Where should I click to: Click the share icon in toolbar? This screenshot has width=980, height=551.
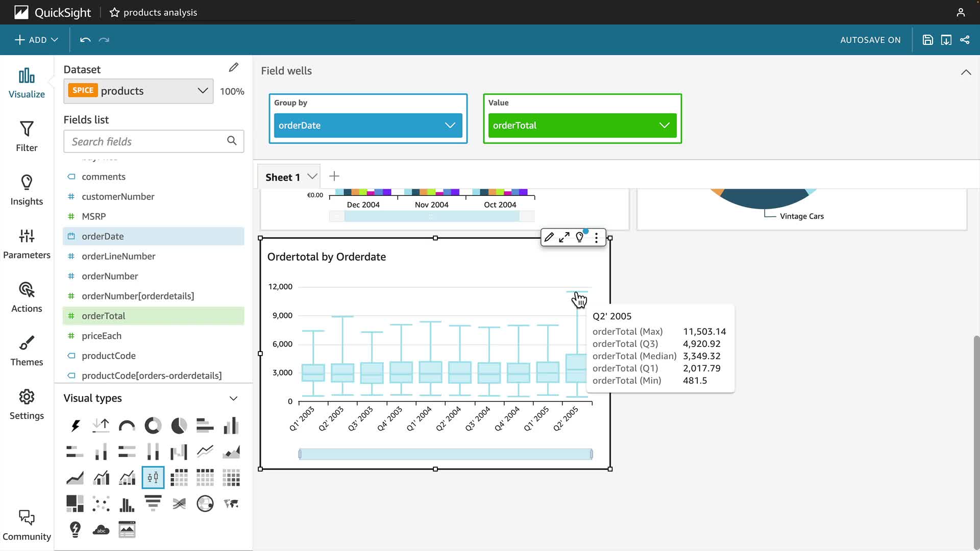(965, 40)
